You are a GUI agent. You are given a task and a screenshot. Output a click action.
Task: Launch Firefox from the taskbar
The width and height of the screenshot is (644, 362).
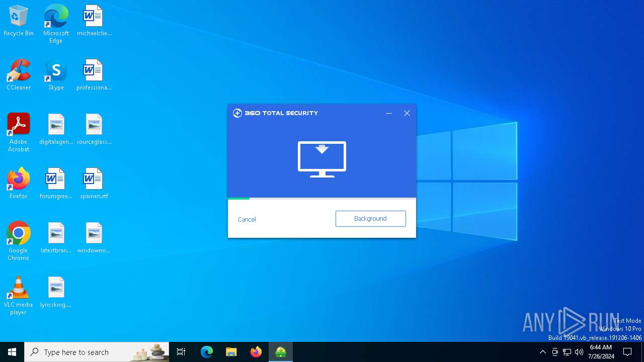256,352
